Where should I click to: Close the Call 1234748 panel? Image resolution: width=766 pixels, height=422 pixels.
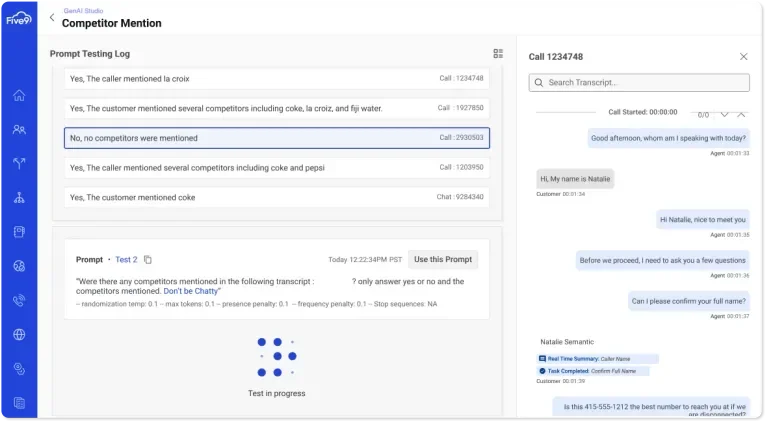click(743, 57)
